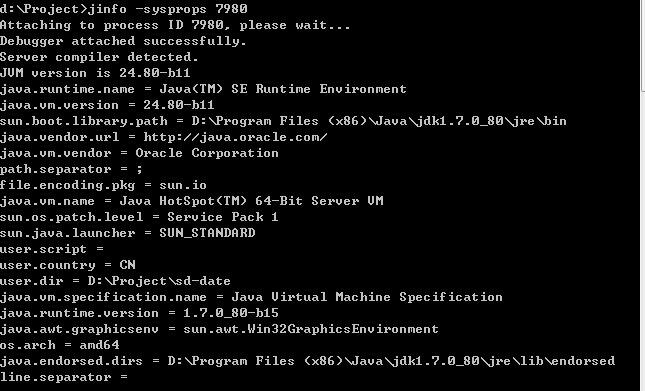
Task: Click the jinfo -sysprops 7980 command line
Action: 124,8
